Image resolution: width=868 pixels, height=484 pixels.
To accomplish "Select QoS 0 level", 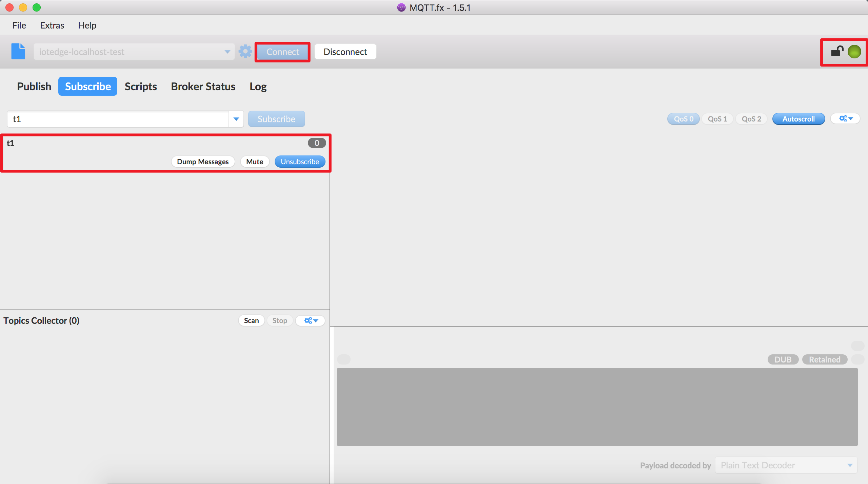I will coord(683,119).
